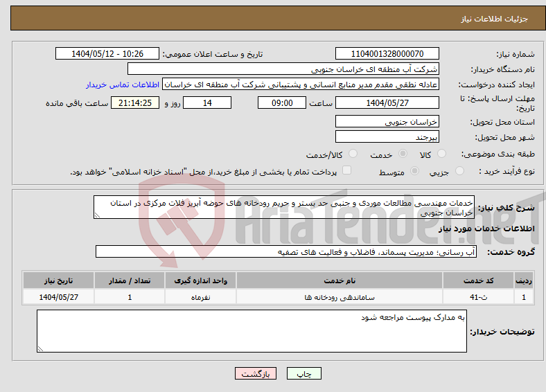Click the ساعت باقی مانده label

(77, 103)
